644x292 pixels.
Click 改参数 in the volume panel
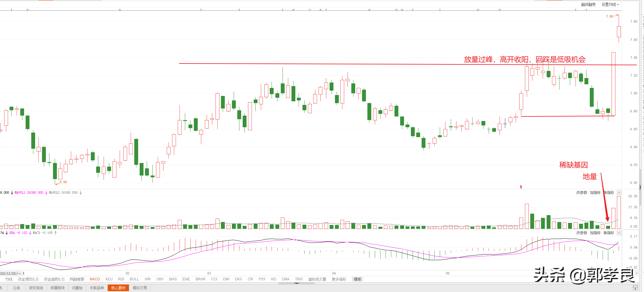coord(582,192)
